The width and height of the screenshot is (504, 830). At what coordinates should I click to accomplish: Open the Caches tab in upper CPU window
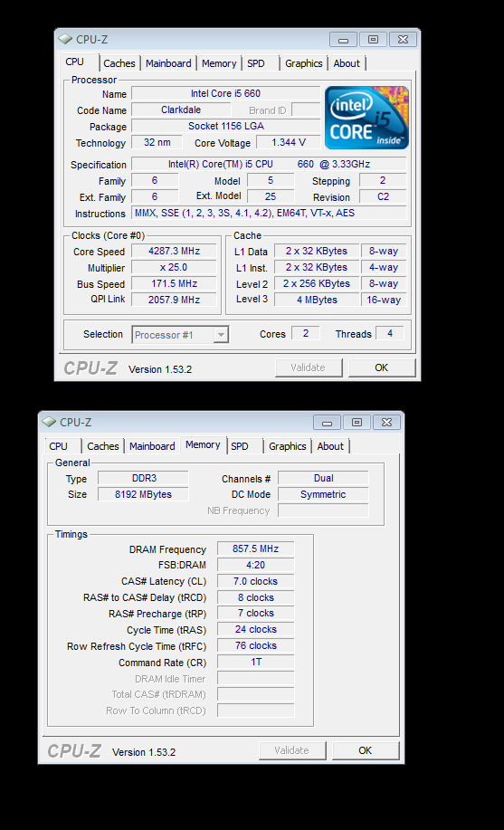click(x=119, y=63)
